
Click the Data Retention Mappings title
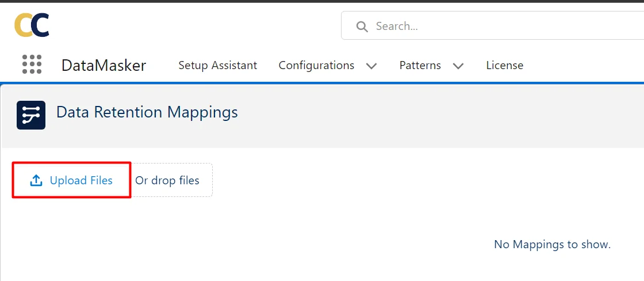pos(147,112)
